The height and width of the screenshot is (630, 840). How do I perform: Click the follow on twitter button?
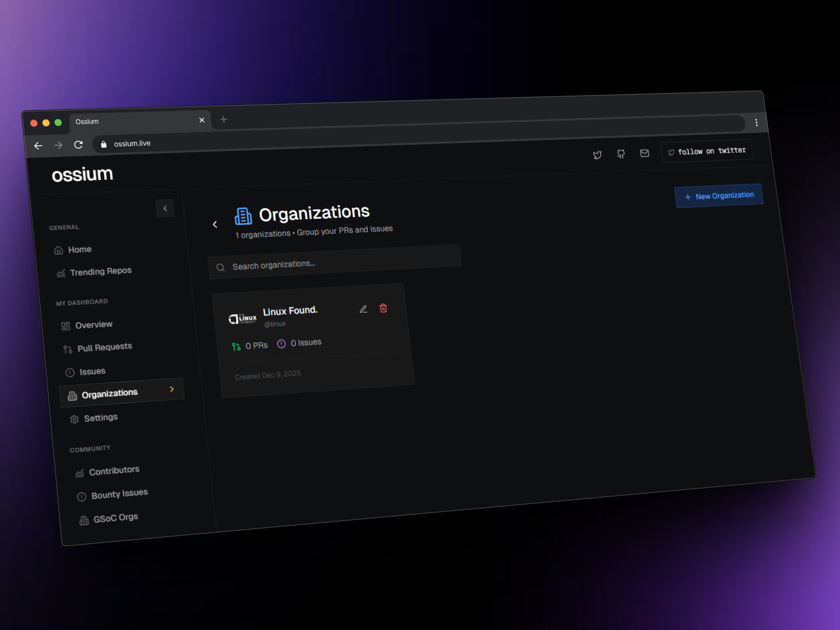[707, 151]
